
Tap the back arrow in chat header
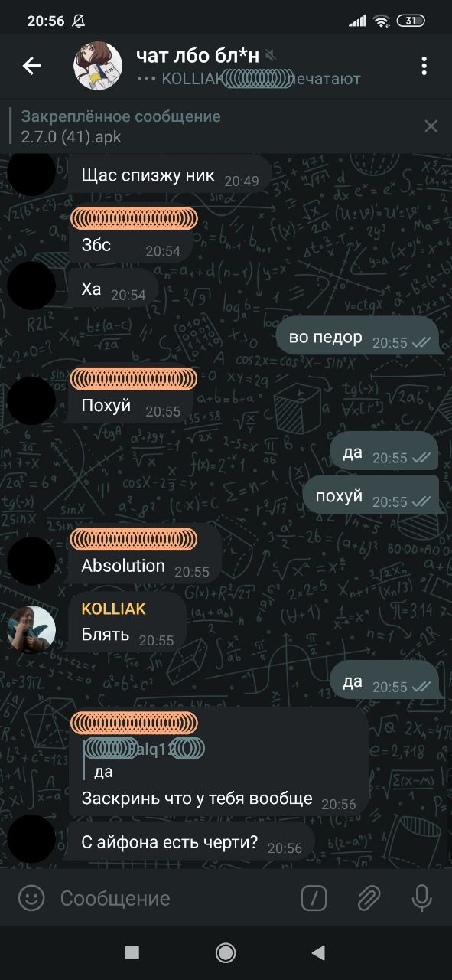[x=31, y=66]
